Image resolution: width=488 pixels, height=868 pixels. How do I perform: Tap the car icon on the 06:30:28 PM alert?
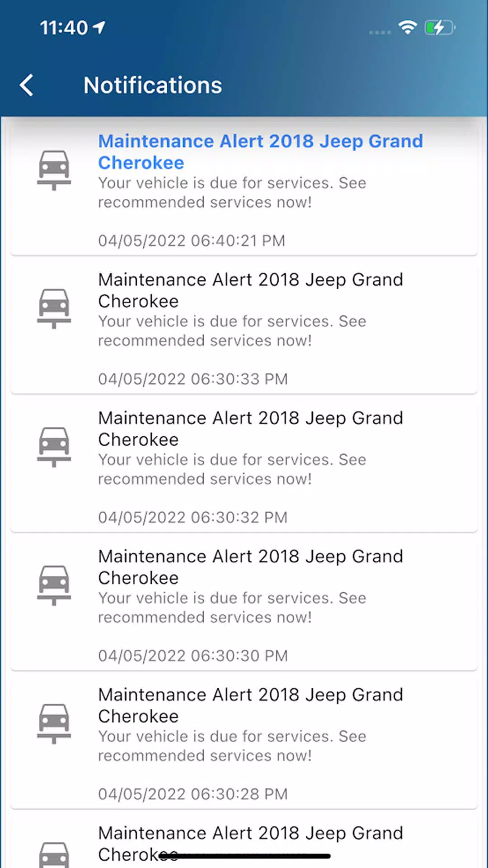(x=54, y=723)
